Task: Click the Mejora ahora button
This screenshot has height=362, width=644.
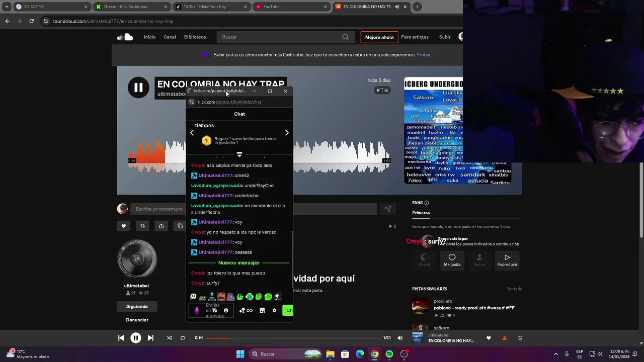Action: 379,37
